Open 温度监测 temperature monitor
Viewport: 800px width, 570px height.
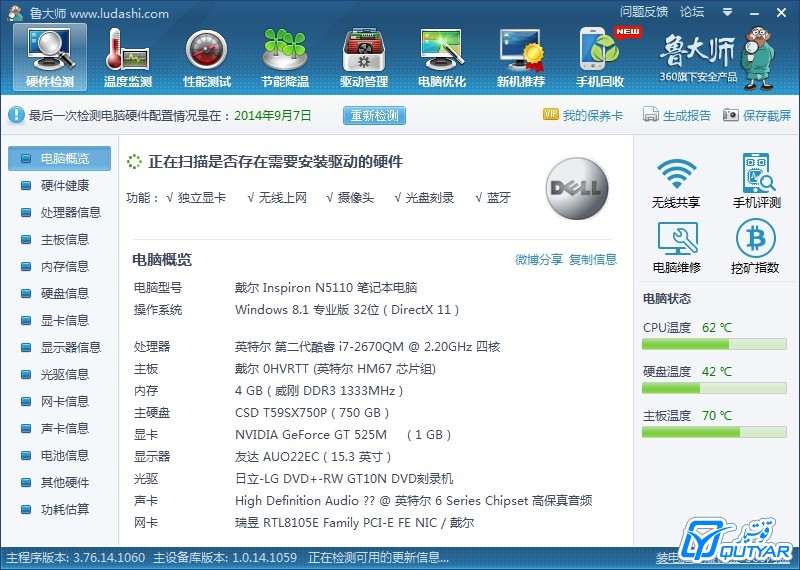coord(128,58)
